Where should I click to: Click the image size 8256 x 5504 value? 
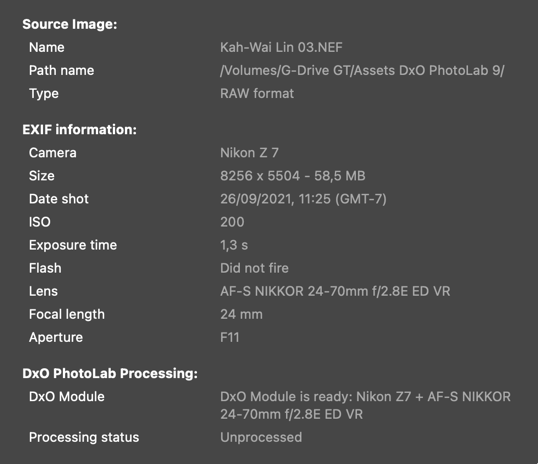293,176
